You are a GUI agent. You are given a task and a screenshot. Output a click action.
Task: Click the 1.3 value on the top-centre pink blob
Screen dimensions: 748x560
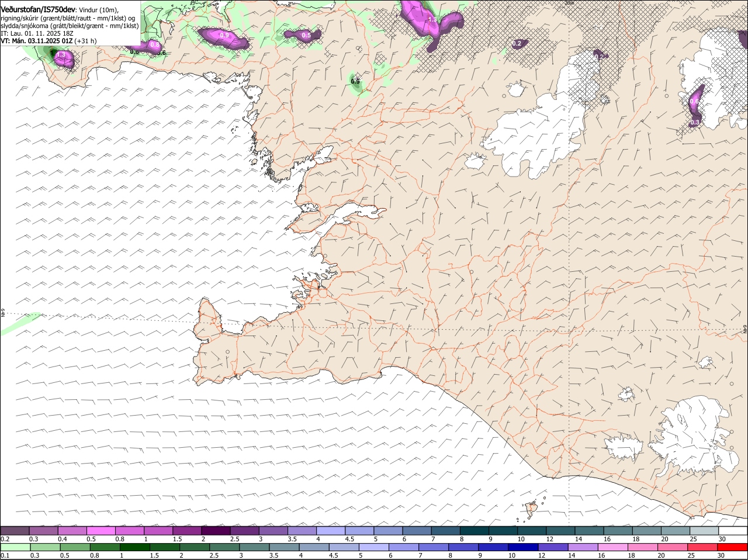[432, 19]
